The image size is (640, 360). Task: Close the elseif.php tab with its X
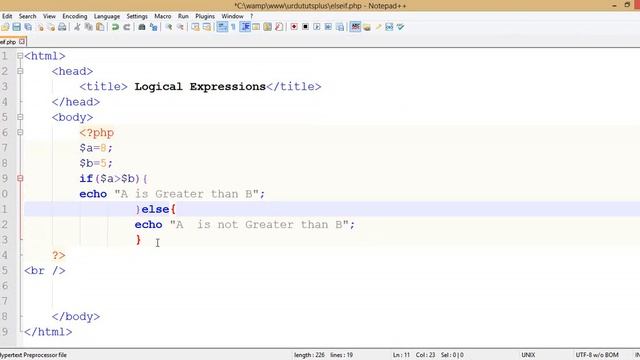coord(22,41)
